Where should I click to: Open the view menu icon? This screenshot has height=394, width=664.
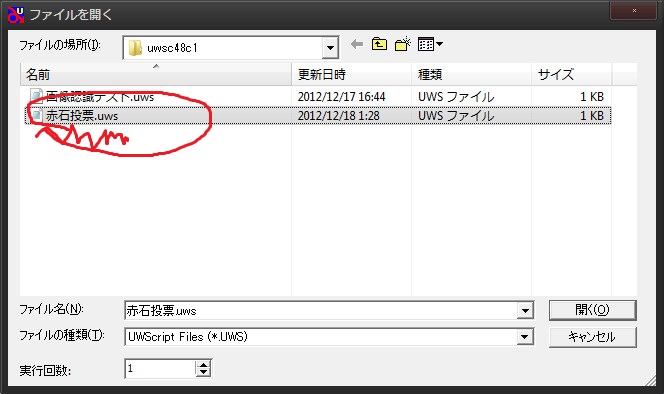pos(430,44)
